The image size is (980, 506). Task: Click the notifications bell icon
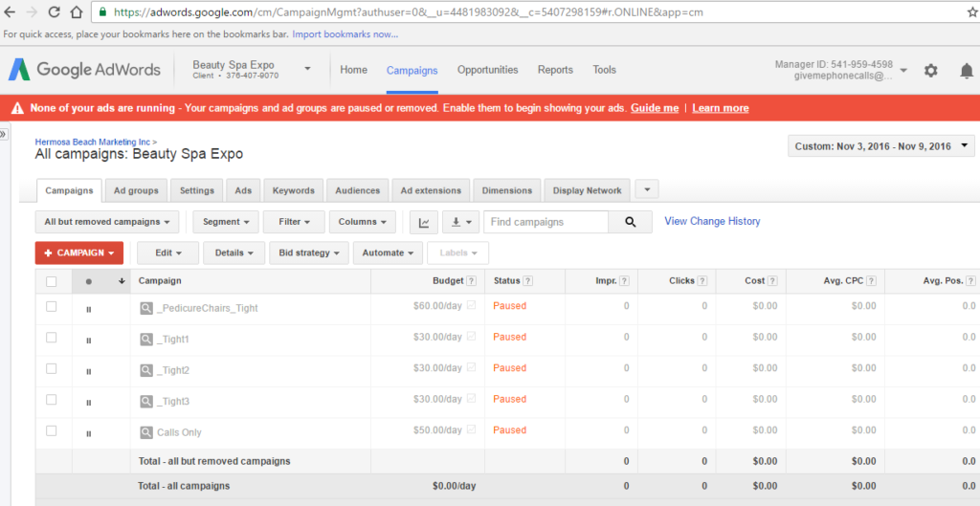(967, 71)
